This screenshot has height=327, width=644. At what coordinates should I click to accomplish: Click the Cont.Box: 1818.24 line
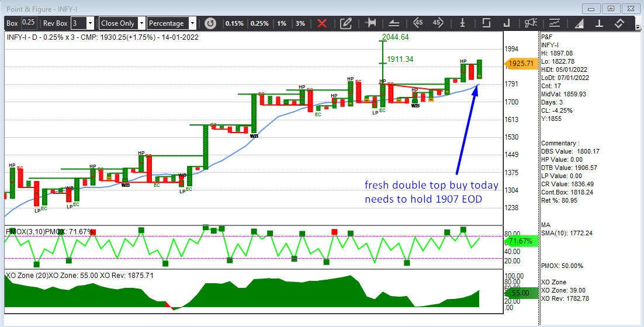[567, 192]
